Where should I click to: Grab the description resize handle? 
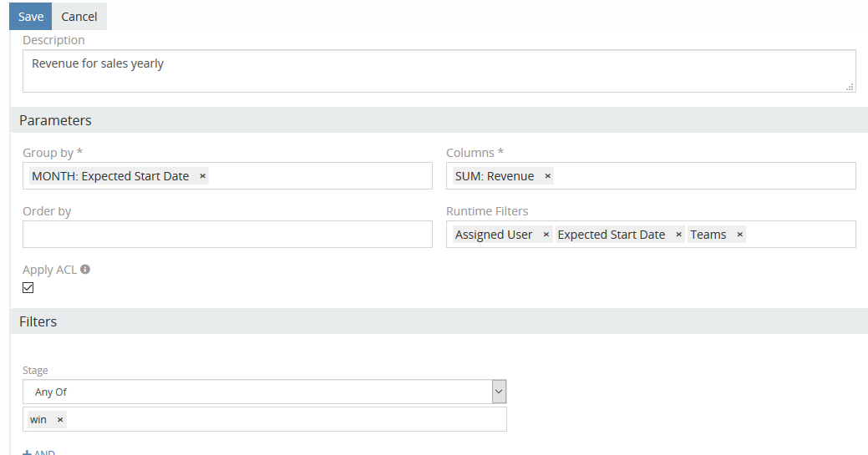850,87
